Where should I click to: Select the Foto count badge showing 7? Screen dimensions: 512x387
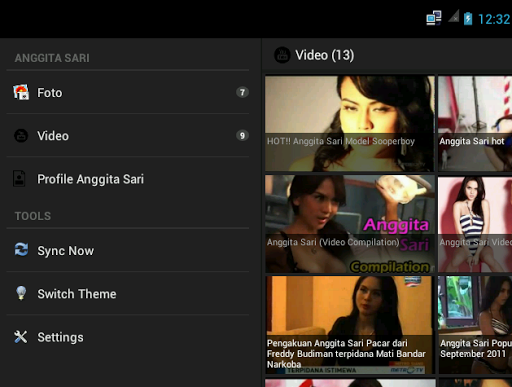(x=242, y=92)
